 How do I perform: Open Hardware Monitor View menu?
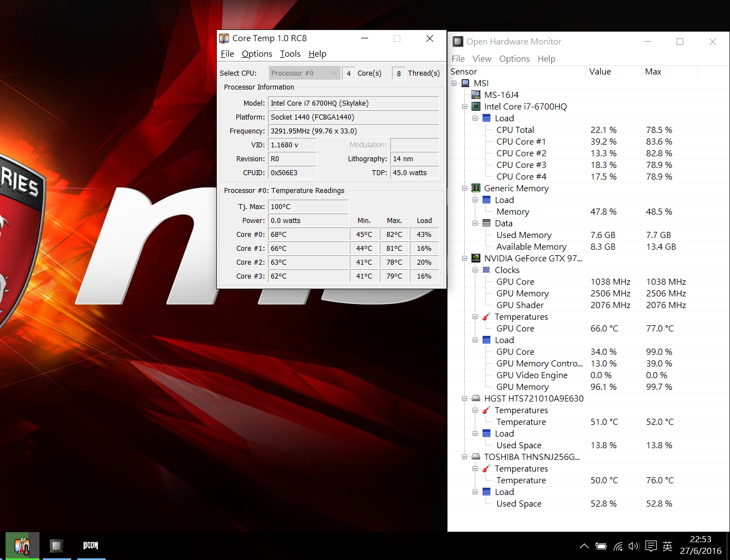[482, 59]
